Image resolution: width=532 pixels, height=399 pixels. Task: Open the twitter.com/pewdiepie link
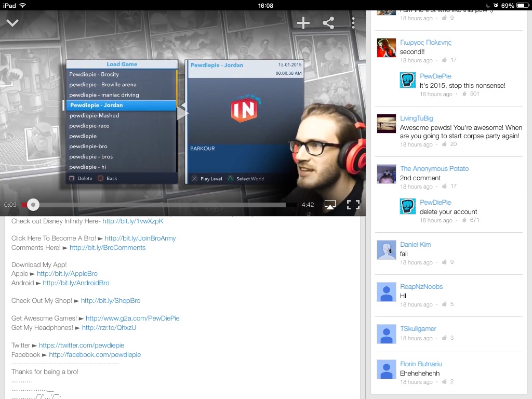[82, 345]
